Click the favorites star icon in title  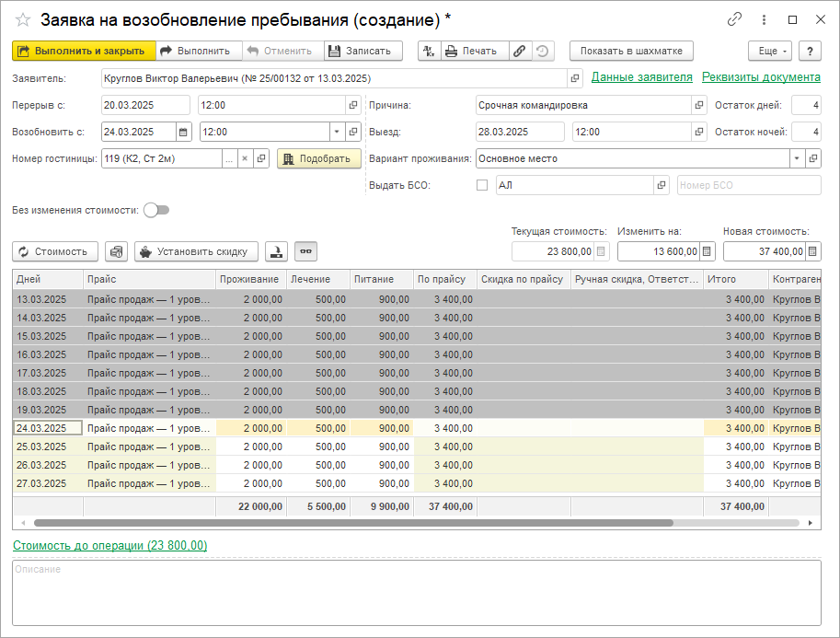click(x=23, y=19)
